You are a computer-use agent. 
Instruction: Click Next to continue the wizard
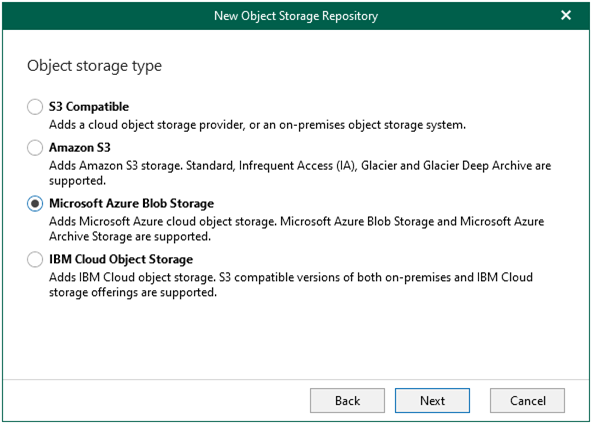432,400
